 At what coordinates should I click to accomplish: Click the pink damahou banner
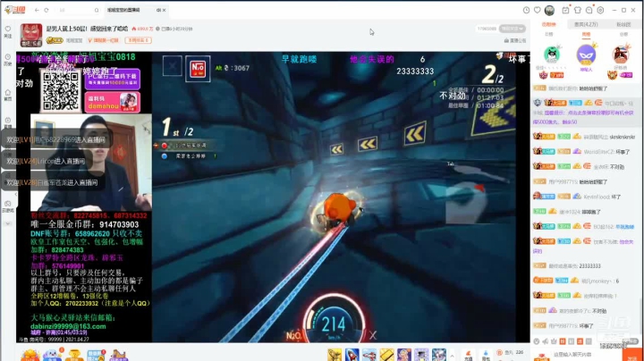click(x=113, y=103)
